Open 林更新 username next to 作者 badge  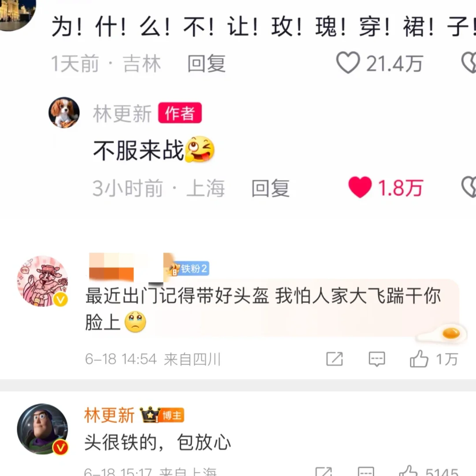(122, 114)
